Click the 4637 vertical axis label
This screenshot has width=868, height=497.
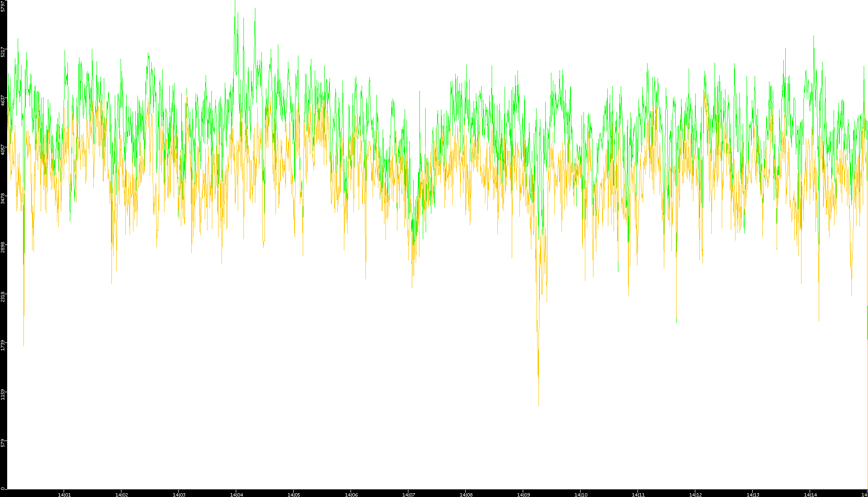(x=3, y=101)
